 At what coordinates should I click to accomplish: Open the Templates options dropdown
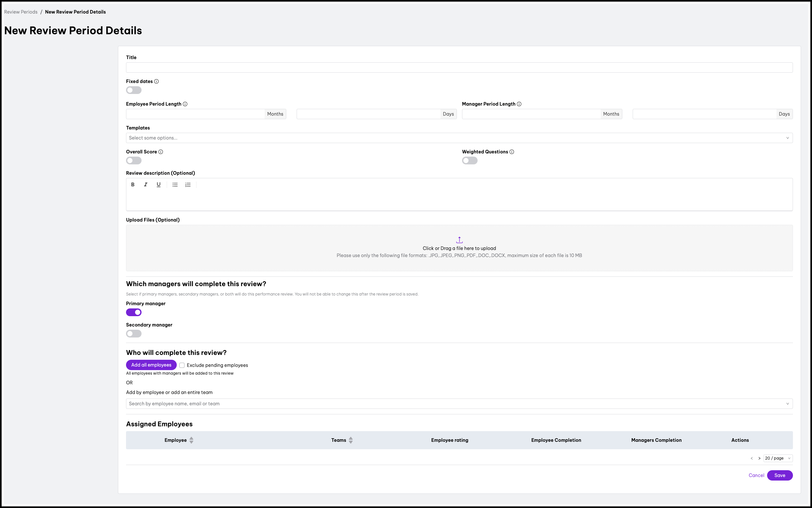[459, 138]
